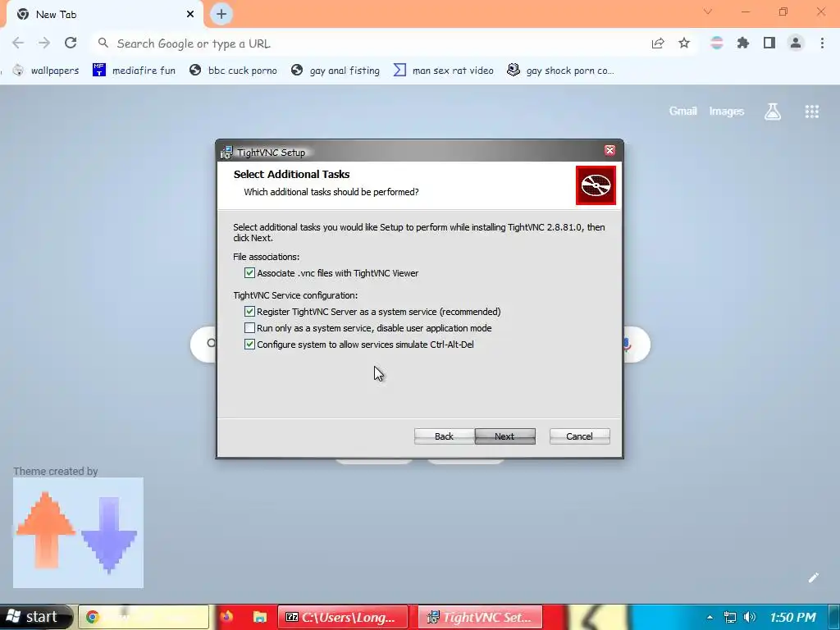Bookmark this tab with star icon

coord(684,43)
